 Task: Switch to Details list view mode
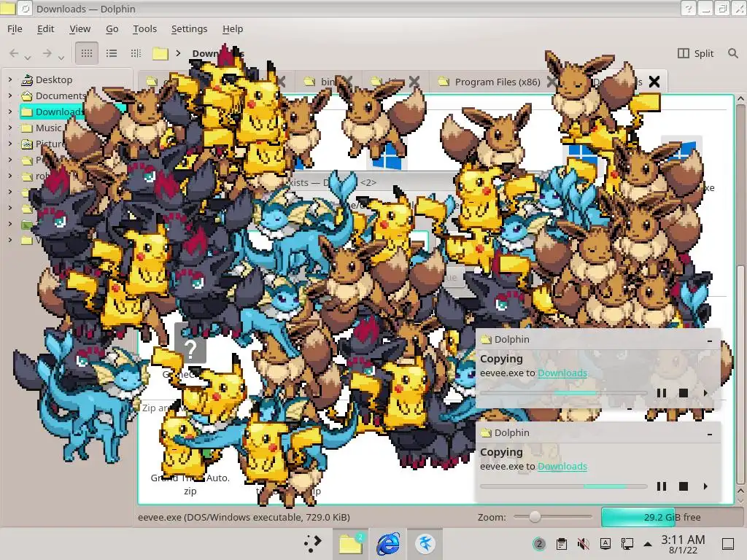point(112,53)
